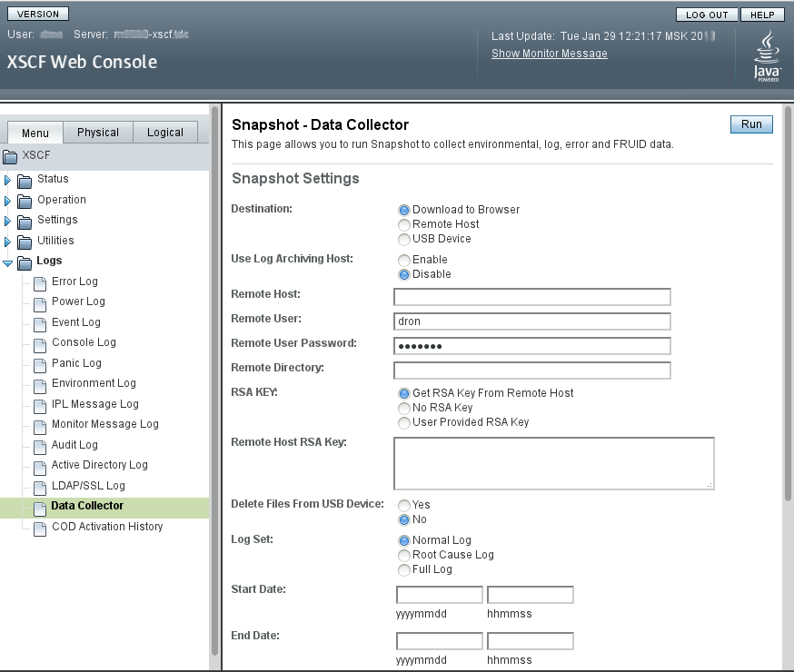The width and height of the screenshot is (794, 672).
Task: Expand the Settings tree node arrow
Action: point(7,222)
